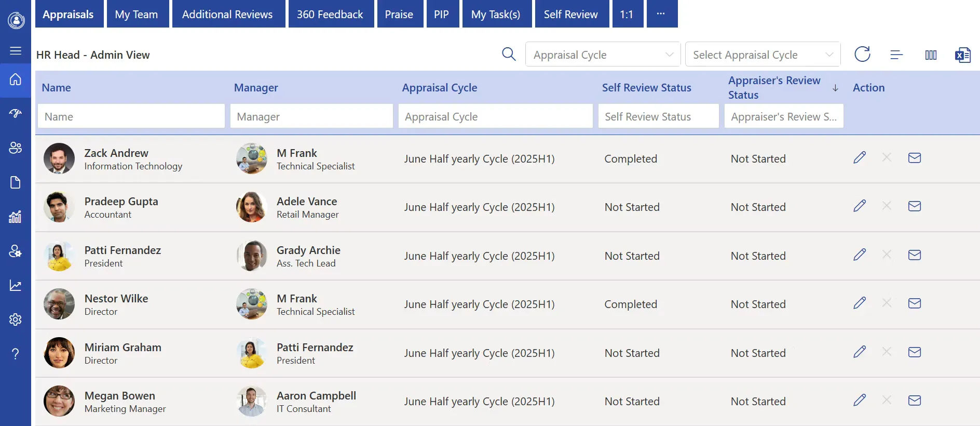Open the Select Appraisal Cycle dropdown

click(x=763, y=55)
